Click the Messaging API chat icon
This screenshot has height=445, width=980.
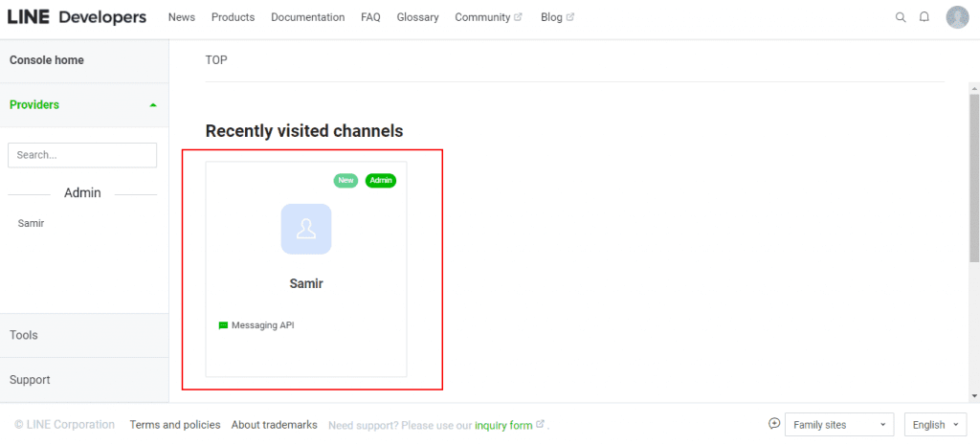(223, 325)
